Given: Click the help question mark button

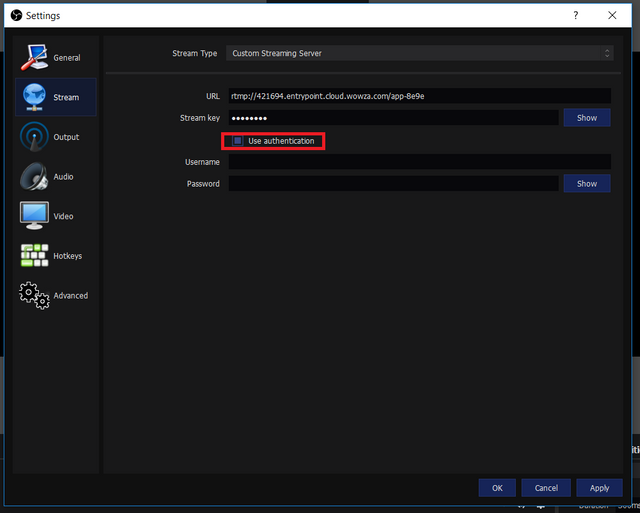Looking at the screenshot, I should 576,16.
